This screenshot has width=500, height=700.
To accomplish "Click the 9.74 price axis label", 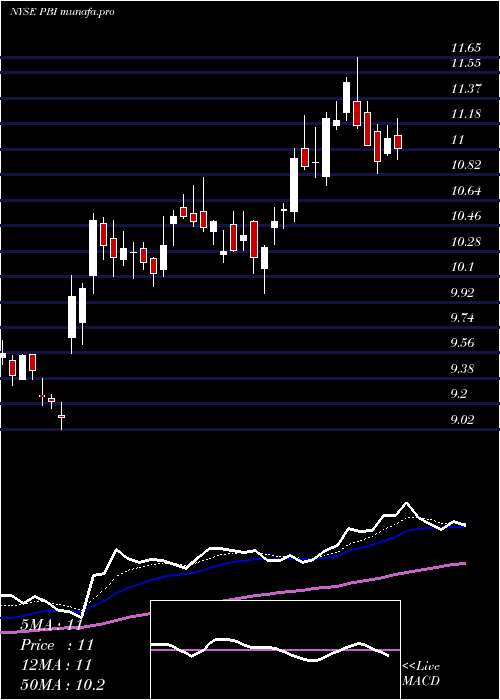I will tap(462, 318).
